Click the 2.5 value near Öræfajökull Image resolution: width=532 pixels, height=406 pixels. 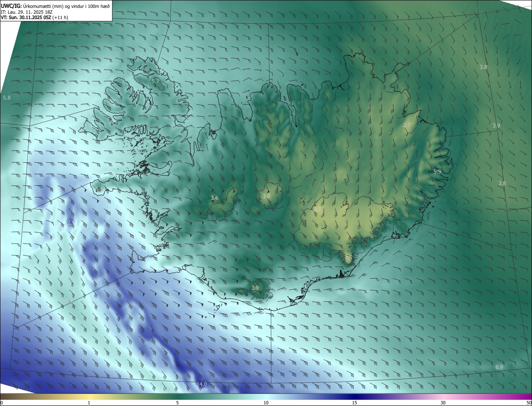348,258
